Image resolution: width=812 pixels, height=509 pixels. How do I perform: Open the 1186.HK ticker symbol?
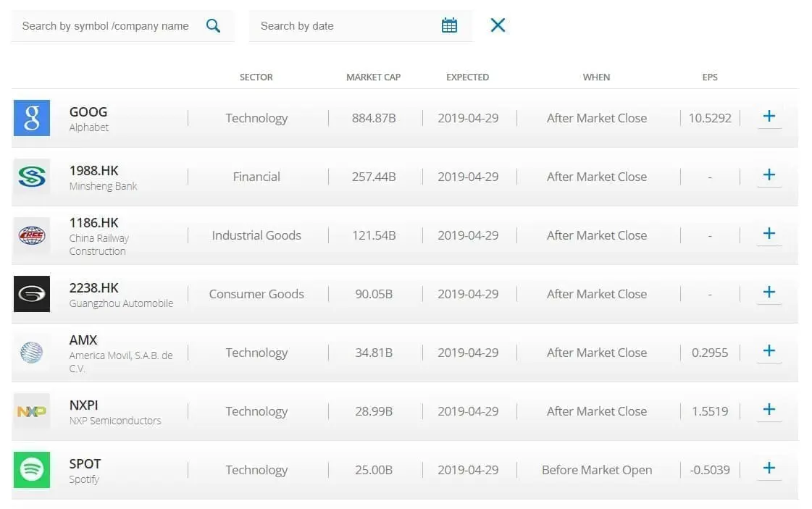point(93,223)
